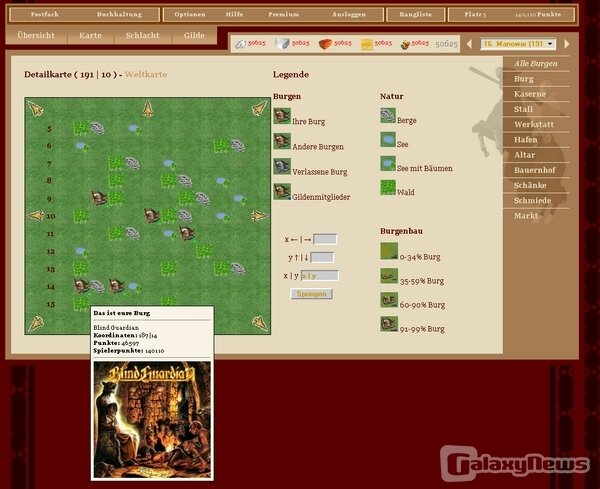Select leftmost castle on map row 14
Viewport: 600px width, 489px height.
81,285
